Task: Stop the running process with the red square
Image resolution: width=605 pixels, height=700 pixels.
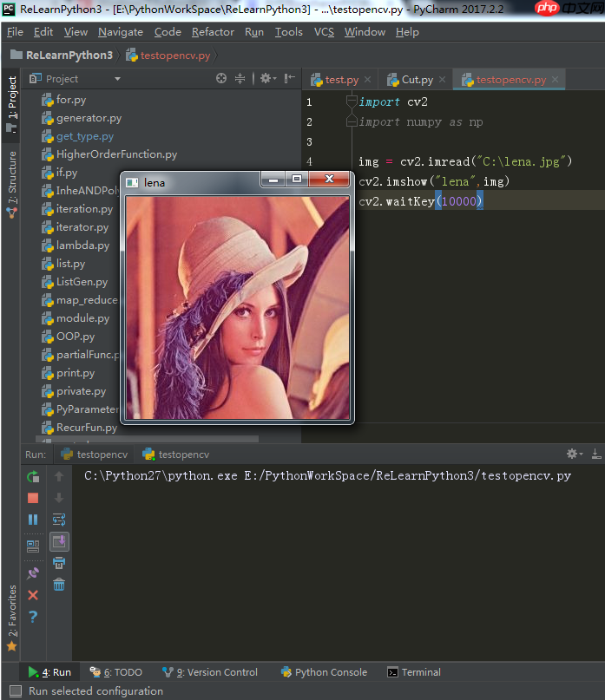Action: click(33, 498)
